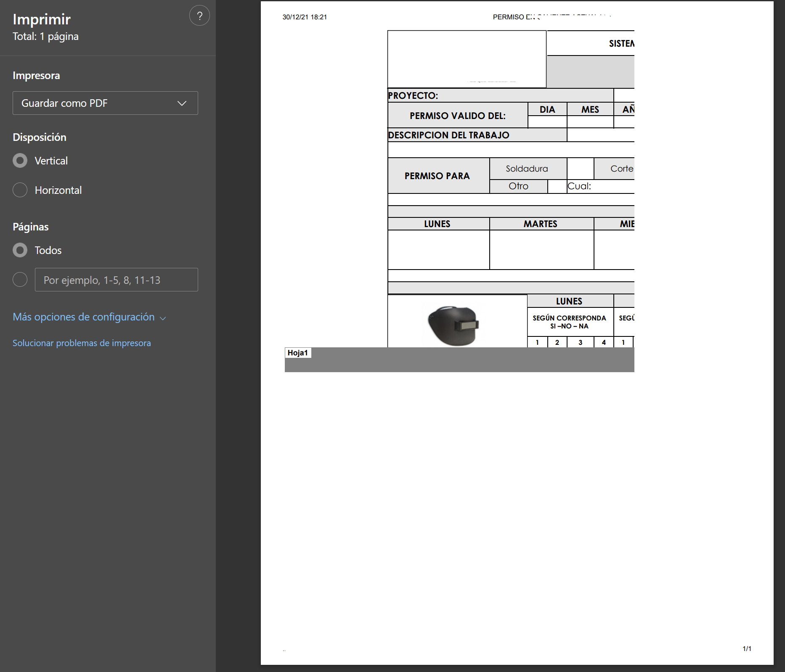
Task: Click the MARTES column header
Action: (x=541, y=224)
